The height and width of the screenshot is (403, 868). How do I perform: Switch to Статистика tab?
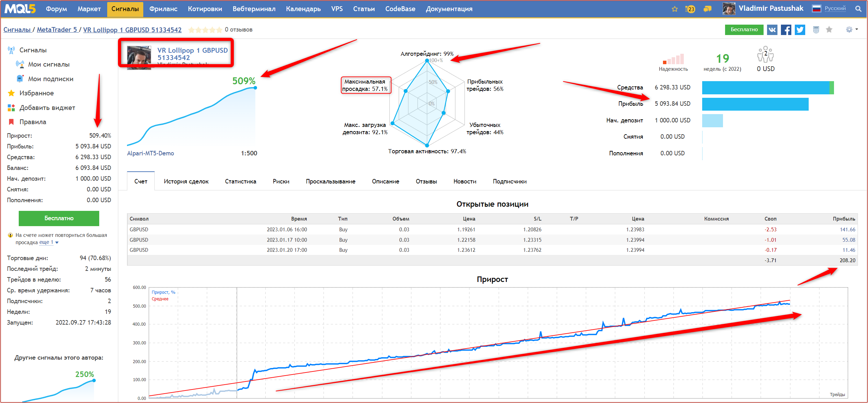240,181
